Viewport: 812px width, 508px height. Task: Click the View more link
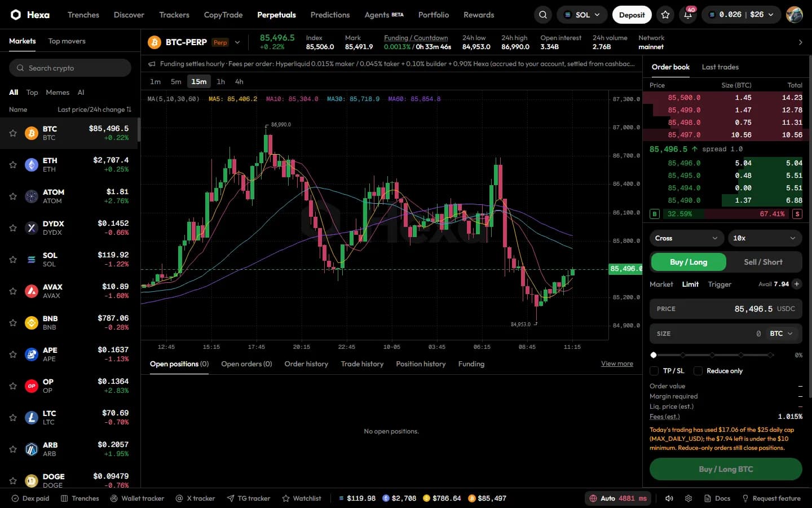[617, 364]
